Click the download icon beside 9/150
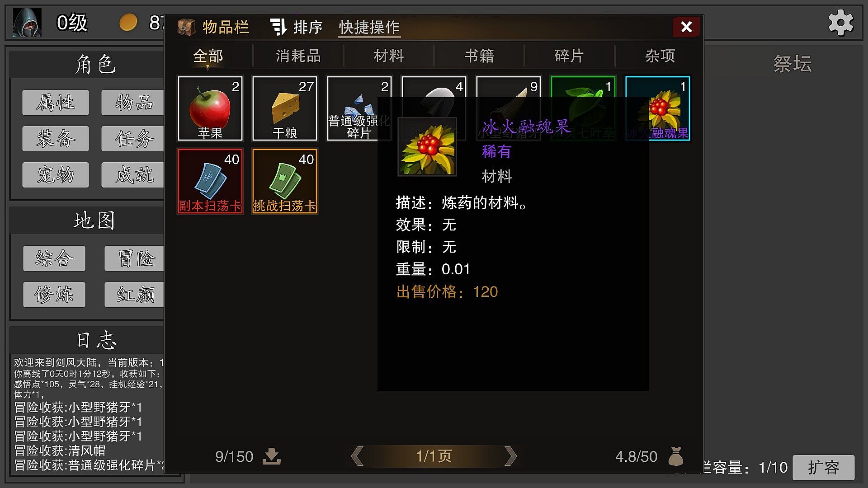This screenshot has height=488, width=868. click(272, 456)
